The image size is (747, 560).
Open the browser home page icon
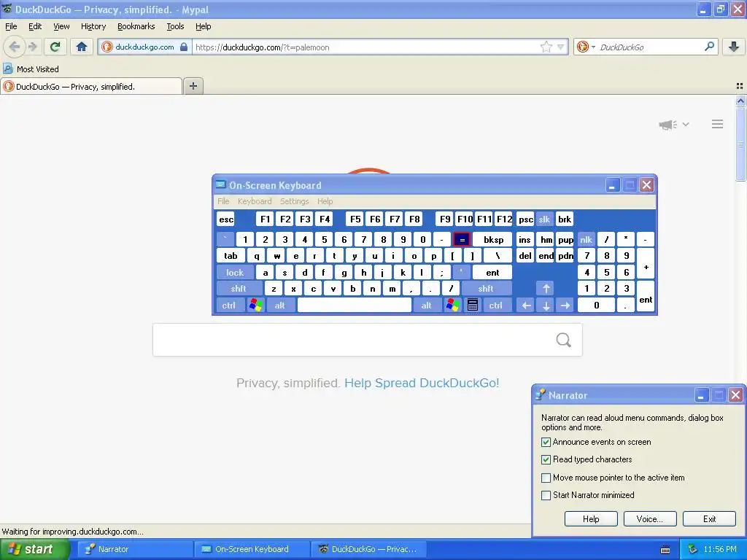(82, 47)
